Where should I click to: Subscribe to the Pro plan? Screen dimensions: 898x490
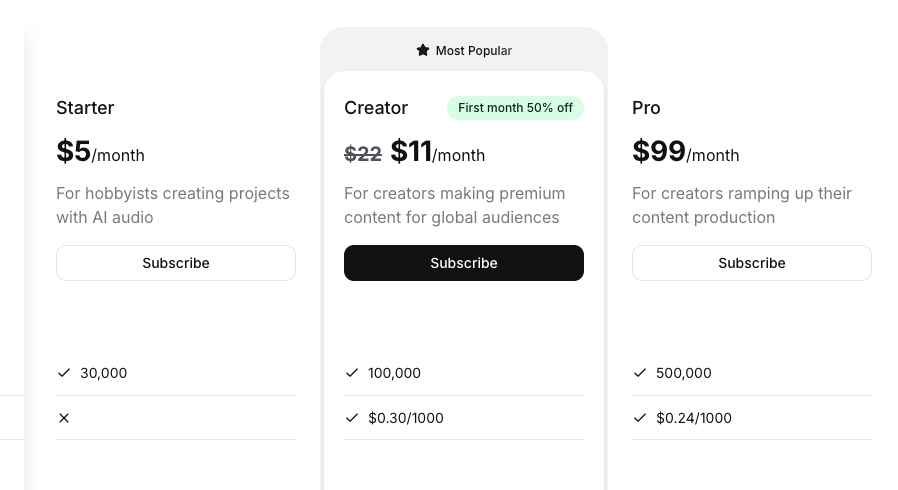[752, 263]
